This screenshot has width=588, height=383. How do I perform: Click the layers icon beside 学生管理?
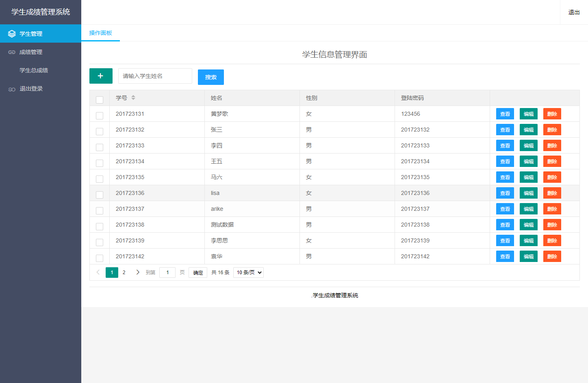point(12,34)
